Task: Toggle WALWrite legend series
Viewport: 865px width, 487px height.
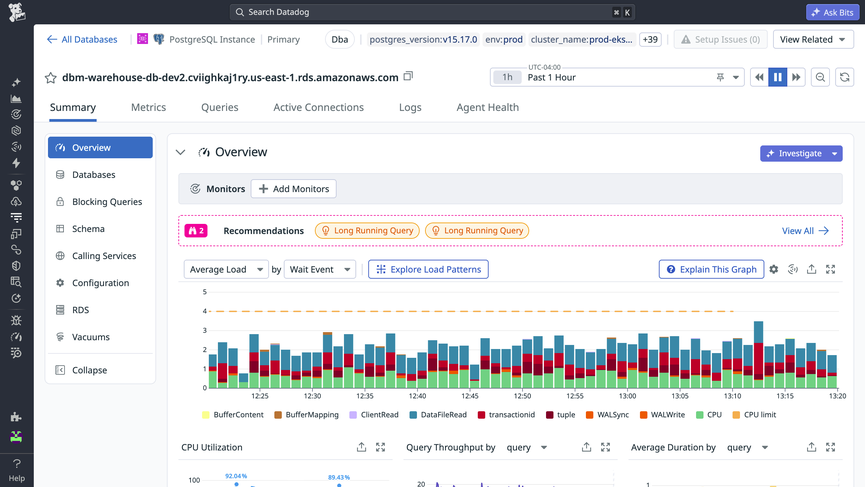Action: [x=662, y=415]
